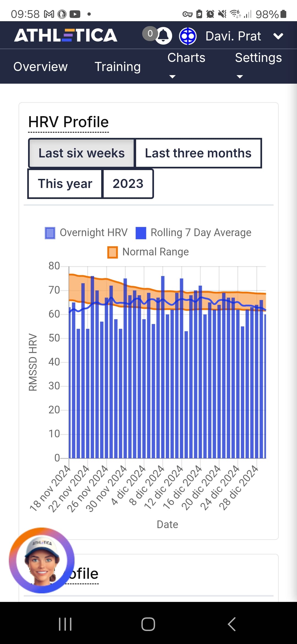Open the Android recent apps icon
Viewport: 297px width, 644px height.
pos(65,624)
